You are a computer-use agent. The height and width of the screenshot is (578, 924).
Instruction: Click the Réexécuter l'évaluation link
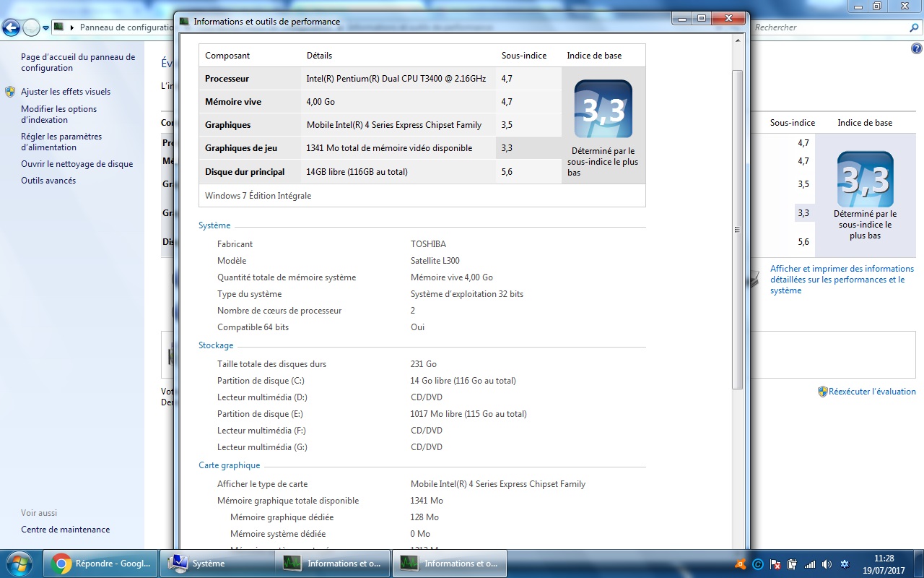tap(872, 391)
